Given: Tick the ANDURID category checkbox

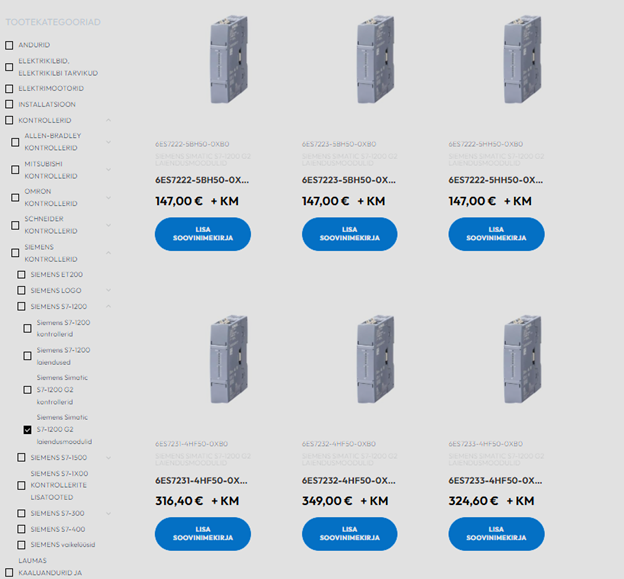Looking at the screenshot, I should click(10, 45).
